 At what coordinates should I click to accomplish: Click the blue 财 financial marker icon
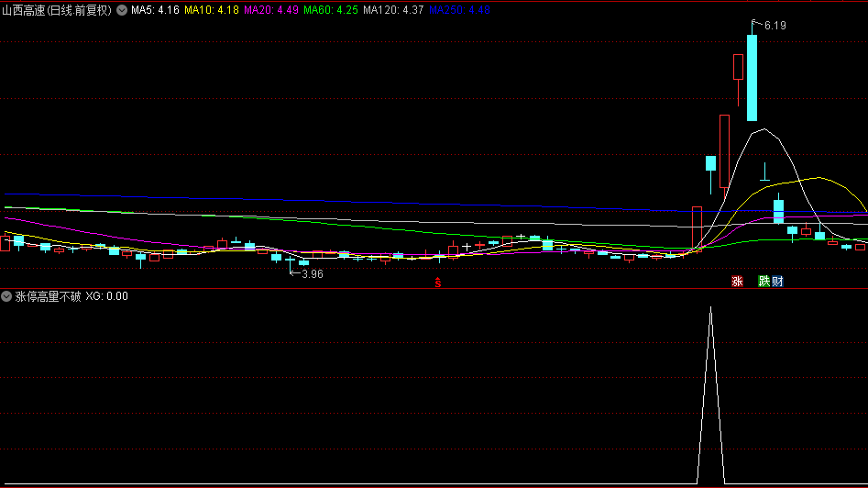click(778, 282)
